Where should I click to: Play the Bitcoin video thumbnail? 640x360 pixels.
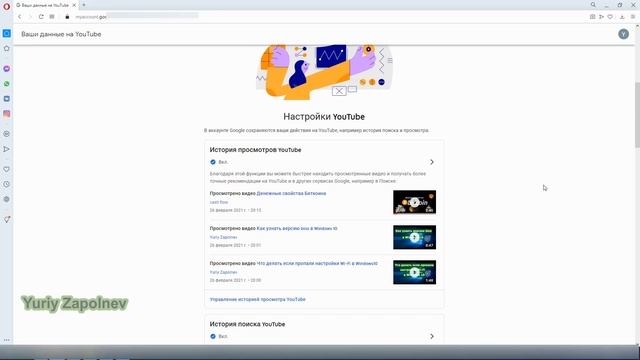pos(414,202)
